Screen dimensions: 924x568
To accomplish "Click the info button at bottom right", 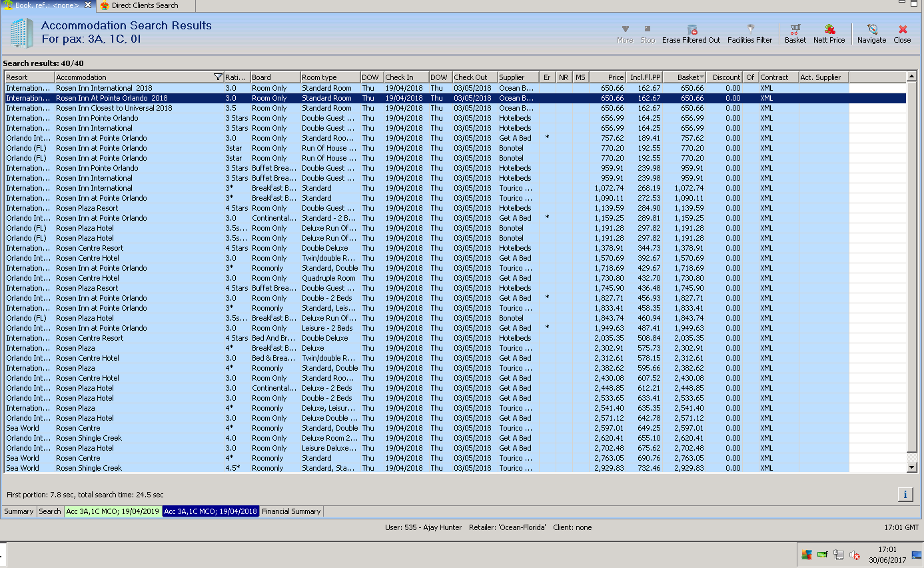I will [905, 494].
